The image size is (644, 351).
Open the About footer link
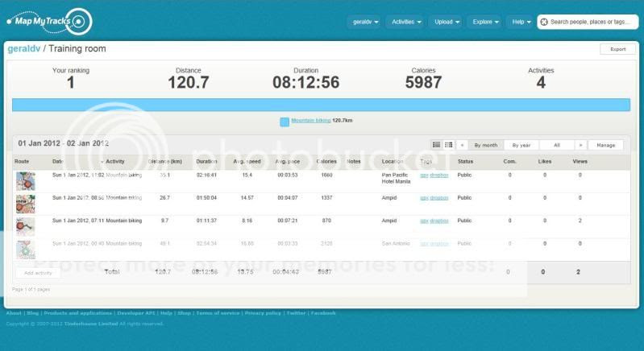tap(14, 313)
